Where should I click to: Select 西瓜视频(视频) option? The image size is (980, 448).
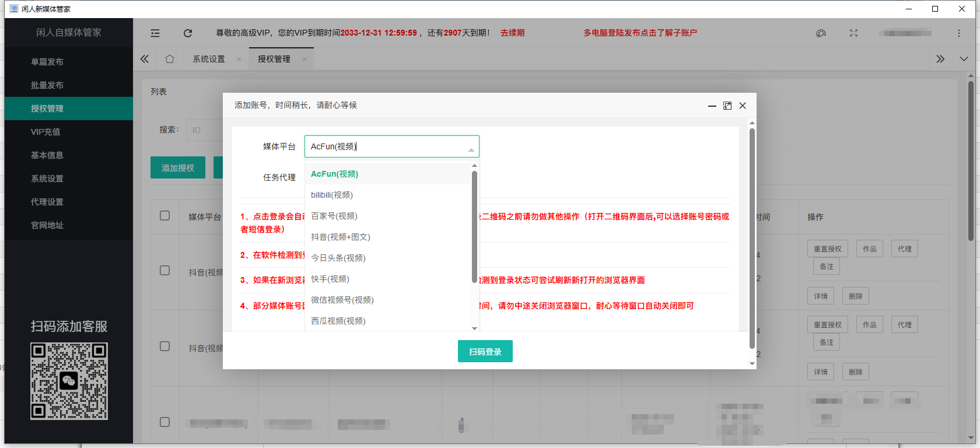point(388,321)
